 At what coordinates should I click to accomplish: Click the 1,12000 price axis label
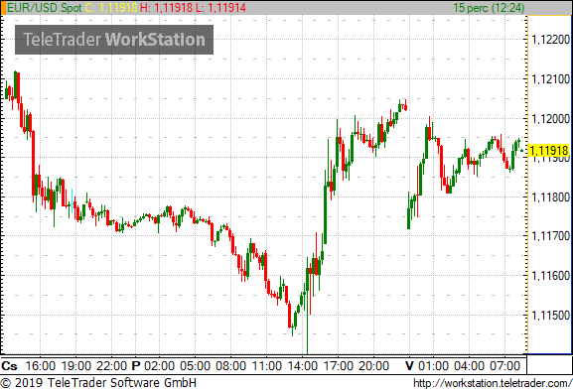pos(551,119)
